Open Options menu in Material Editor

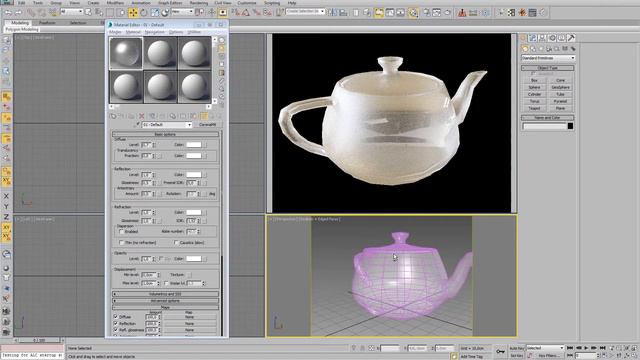click(176, 32)
